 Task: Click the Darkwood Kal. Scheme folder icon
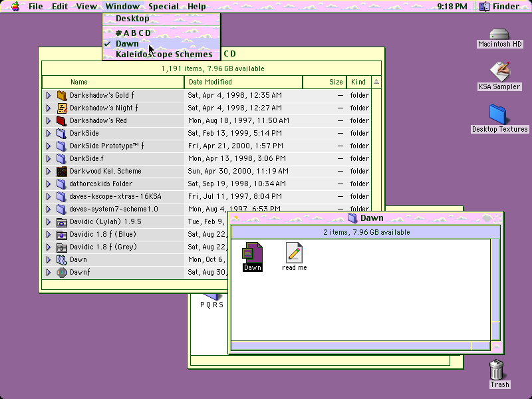click(61, 171)
